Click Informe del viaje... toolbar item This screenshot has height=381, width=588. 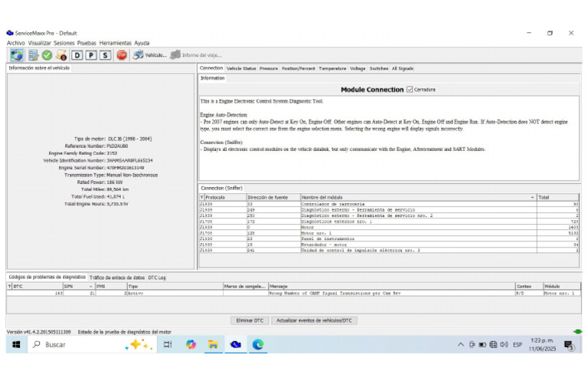click(x=196, y=55)
